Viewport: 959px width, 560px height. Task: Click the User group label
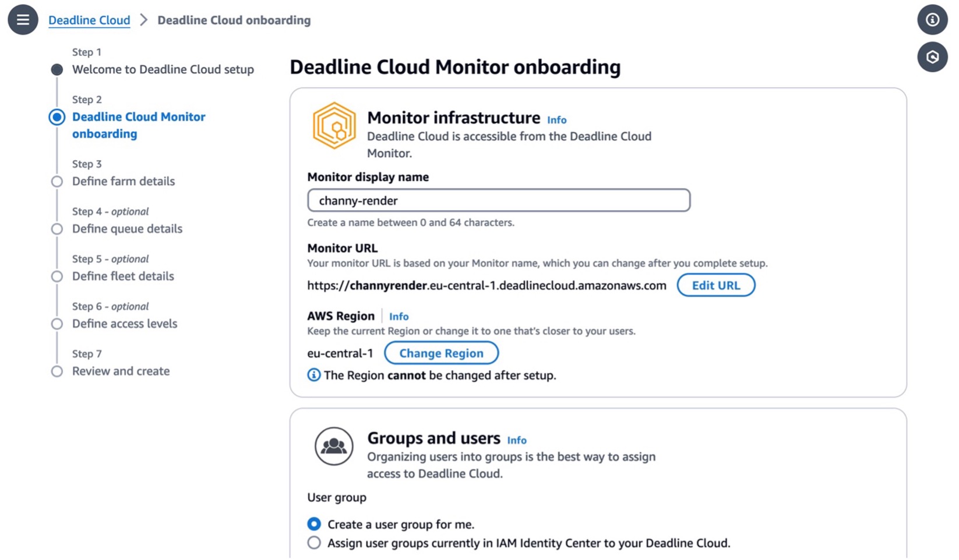coord(337,498)
